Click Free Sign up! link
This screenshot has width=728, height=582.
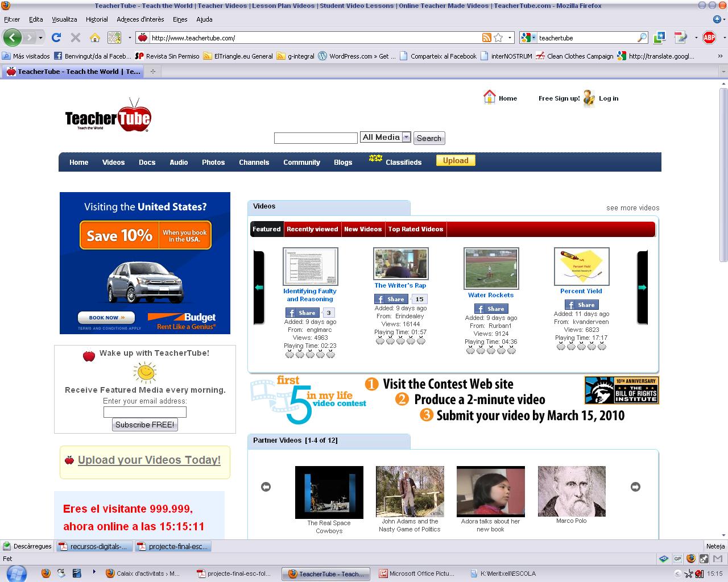[559, 98]
